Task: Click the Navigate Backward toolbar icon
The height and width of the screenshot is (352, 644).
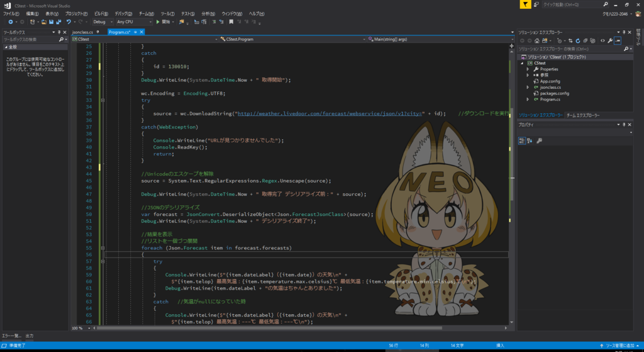Action: (11, 22)
